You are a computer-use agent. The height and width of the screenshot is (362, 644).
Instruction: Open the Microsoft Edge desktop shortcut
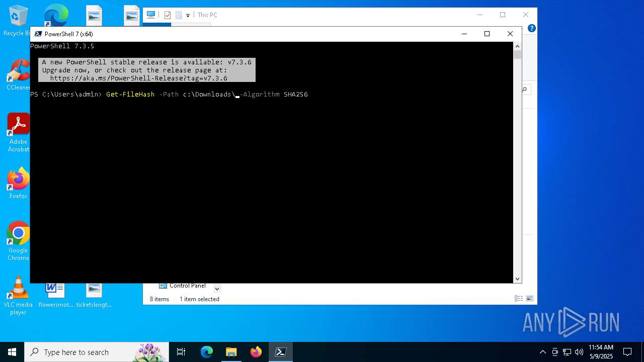pos(56,15)
